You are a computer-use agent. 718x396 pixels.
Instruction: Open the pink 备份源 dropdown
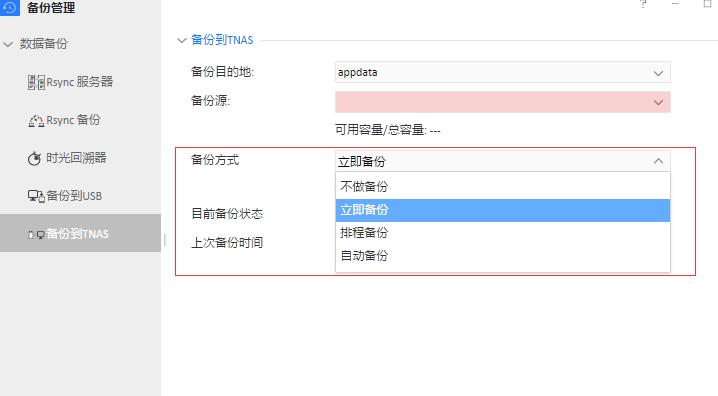pyautogui.click(x=503, y=102)
